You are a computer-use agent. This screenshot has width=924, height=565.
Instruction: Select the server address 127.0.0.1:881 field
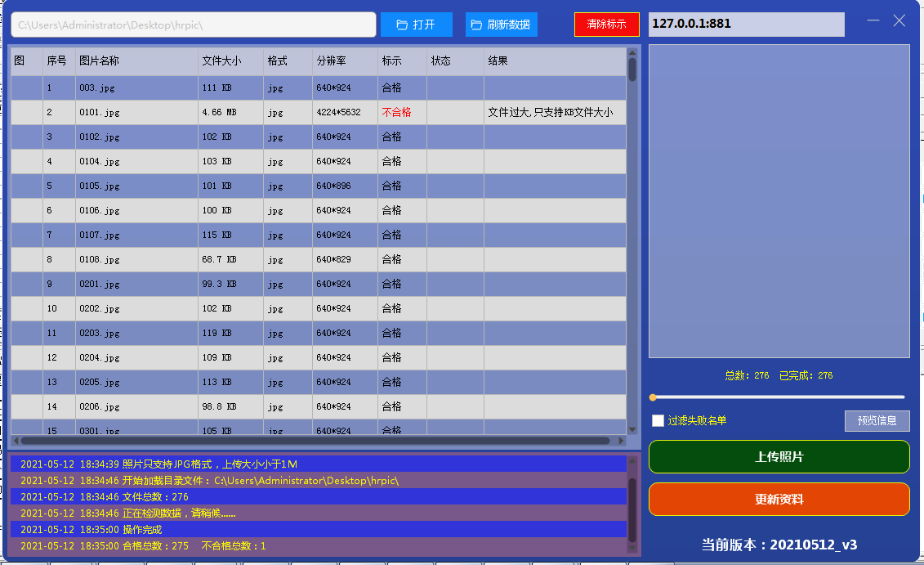(x=745, y=25)
